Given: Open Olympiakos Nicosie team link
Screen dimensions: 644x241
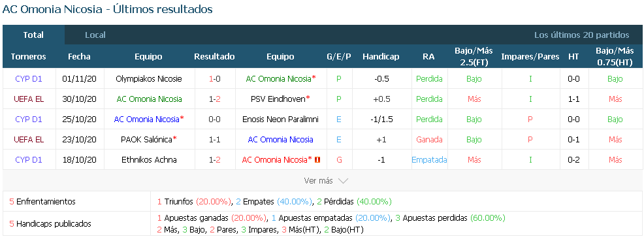Looking at the screenshot, I should [x=149, y=79].
